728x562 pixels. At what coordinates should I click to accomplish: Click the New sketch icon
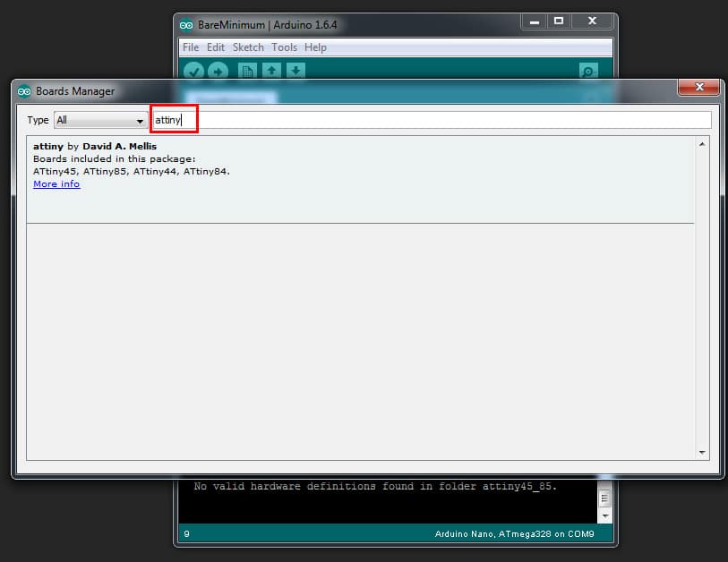coord(247,71)
